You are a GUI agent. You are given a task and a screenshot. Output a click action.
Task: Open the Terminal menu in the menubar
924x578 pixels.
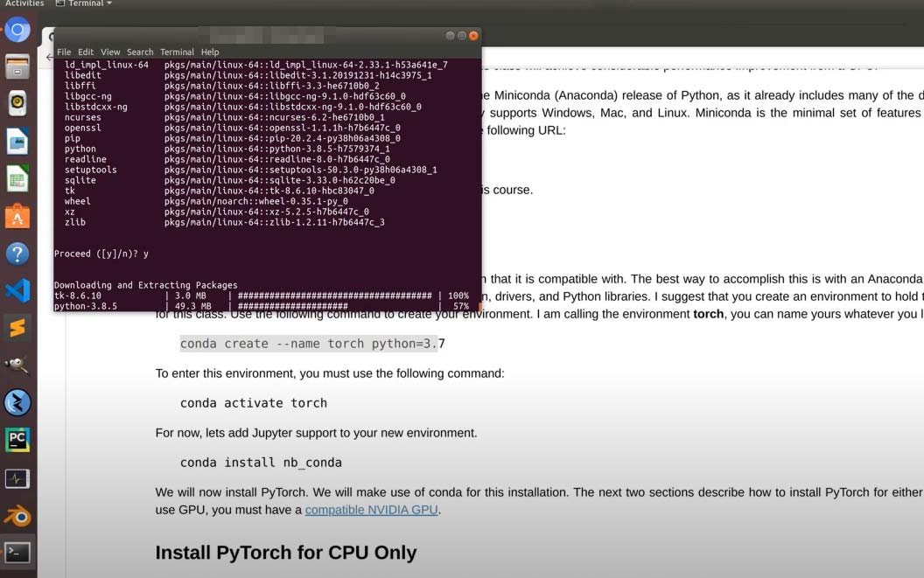pyautogui.click(x=177, y=52)
